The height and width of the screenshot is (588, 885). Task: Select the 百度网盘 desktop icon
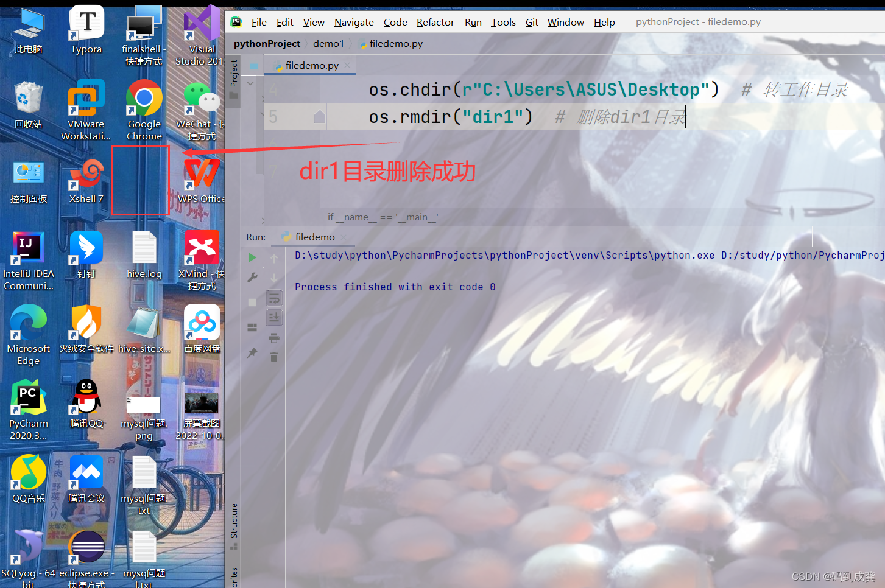(202, 329)
